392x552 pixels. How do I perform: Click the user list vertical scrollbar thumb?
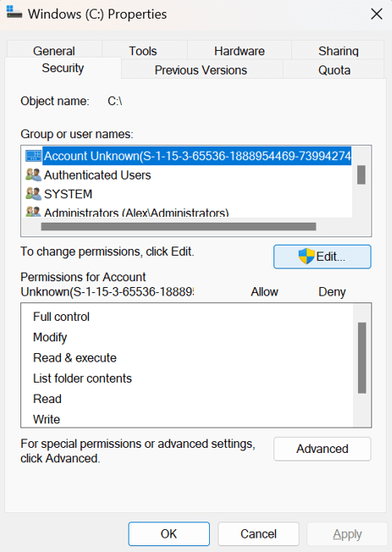click(x=361, y=174)
